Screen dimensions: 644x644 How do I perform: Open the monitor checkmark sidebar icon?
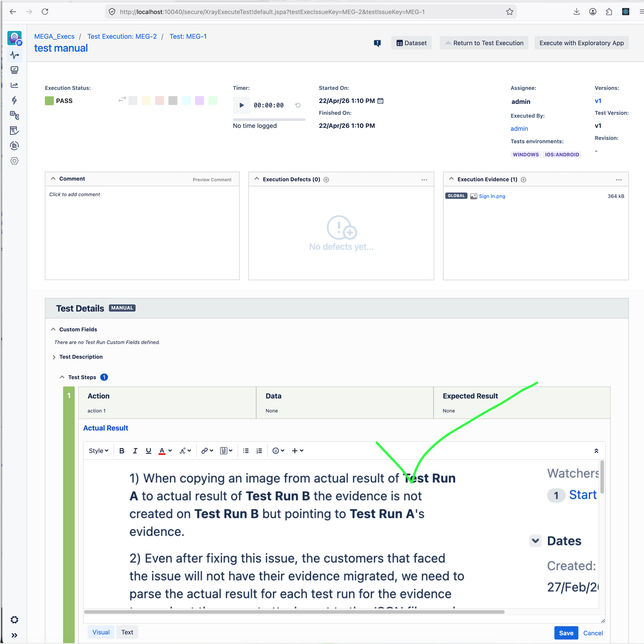point(14,70)
